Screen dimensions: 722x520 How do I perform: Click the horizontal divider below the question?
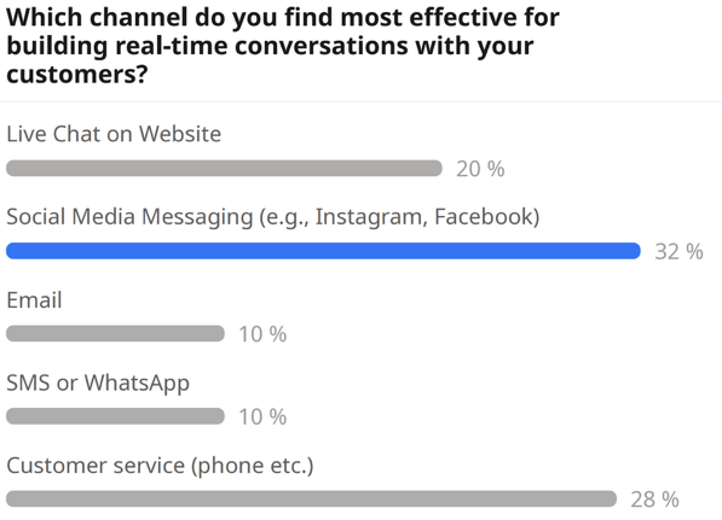coord(361,101)
